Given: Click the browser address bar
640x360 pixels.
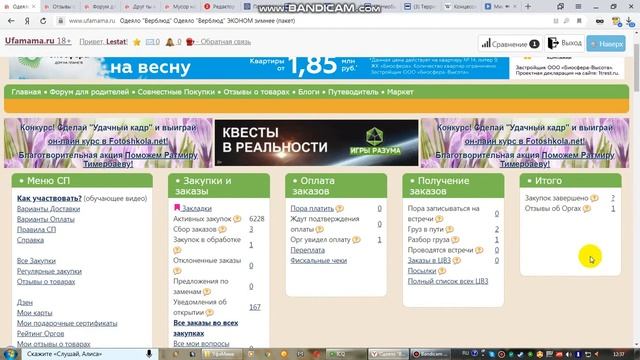Looking at the screenshot, I should point(306,21).
